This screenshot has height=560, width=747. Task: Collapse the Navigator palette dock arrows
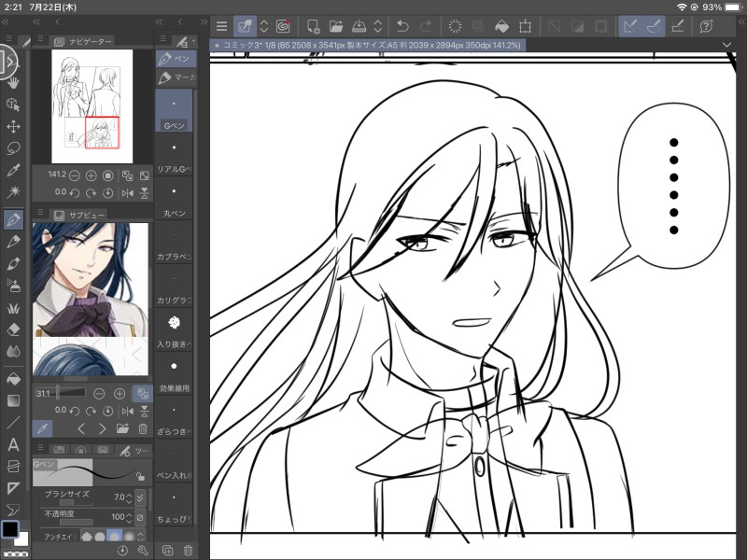pyautogui.click(x=36, y=21)
